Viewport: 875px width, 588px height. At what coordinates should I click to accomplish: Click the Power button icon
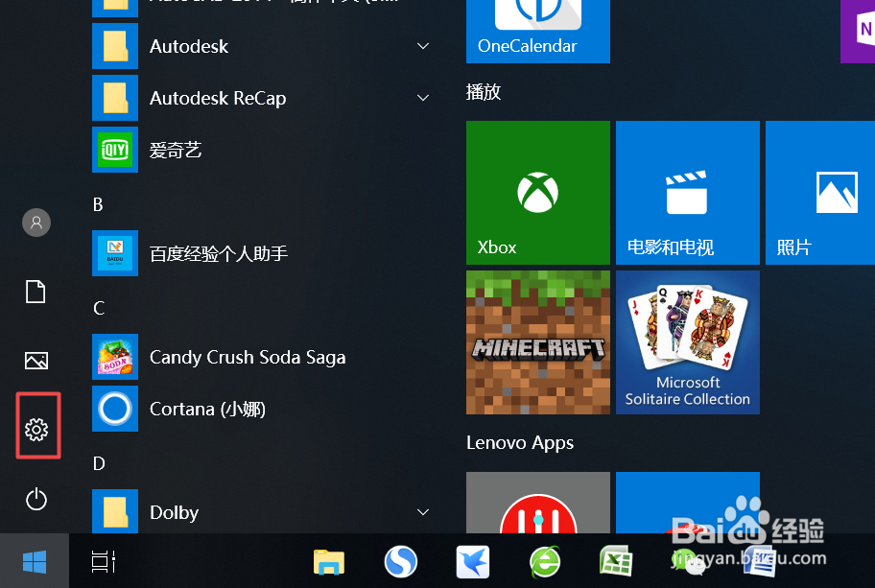(36, 499)
